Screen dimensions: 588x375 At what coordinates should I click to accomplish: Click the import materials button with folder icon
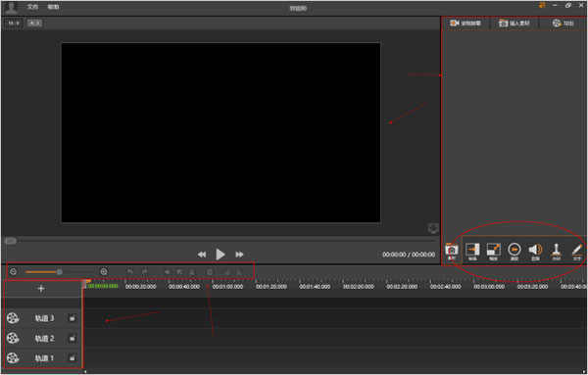(514, 23)
